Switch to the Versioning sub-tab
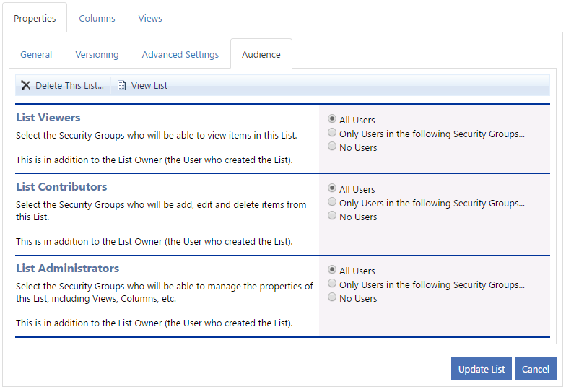Viewport: 566px width, 392px height. [x=97, y=55]
